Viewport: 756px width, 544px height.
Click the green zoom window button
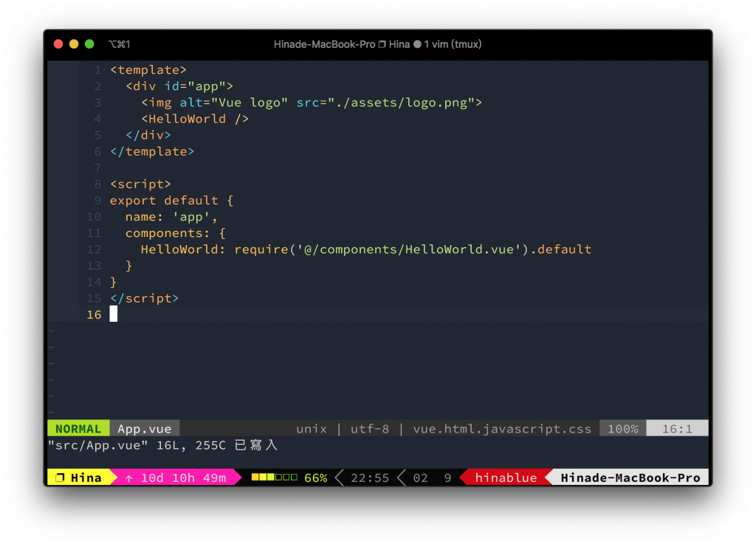[89, 44]
